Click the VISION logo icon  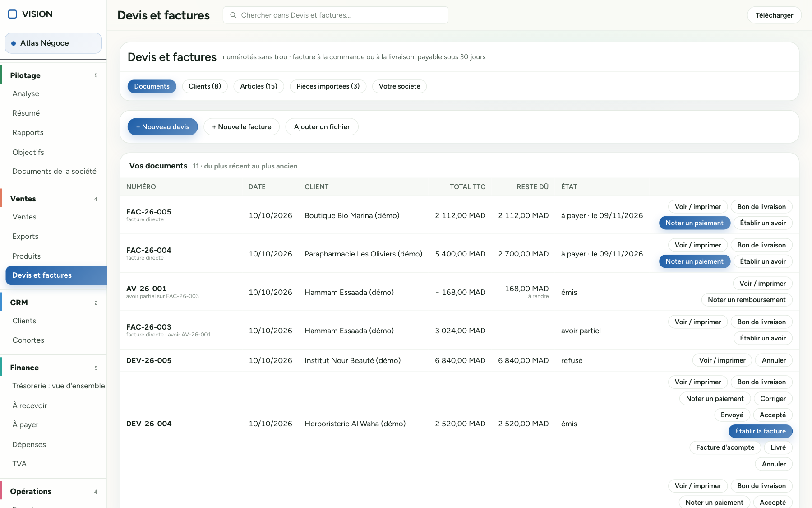tap(13, 14)
